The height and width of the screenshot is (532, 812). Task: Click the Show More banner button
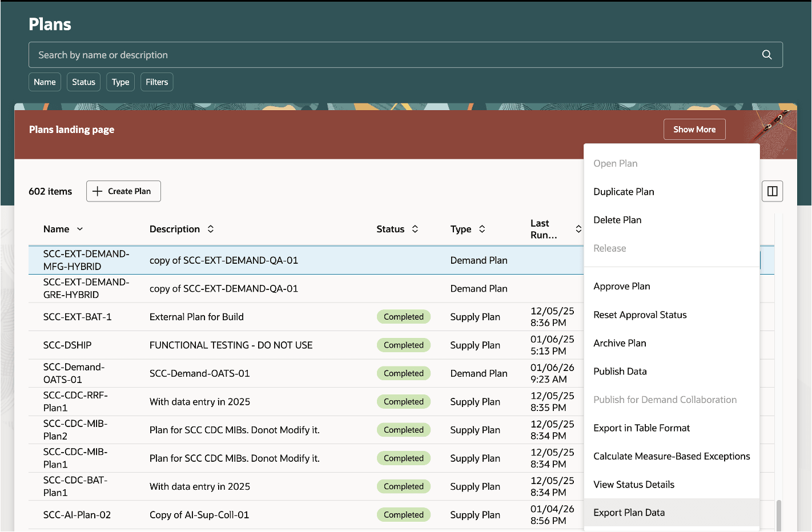click(694, 129)
